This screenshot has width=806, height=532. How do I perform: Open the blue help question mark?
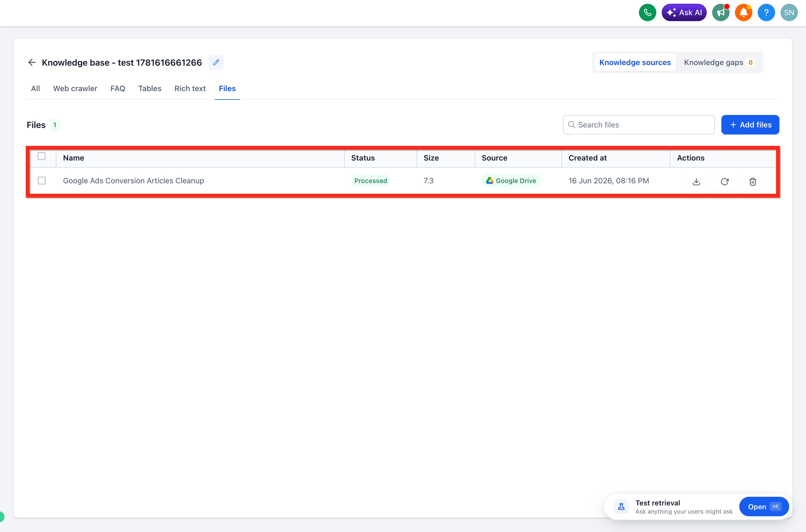point(766,12)
